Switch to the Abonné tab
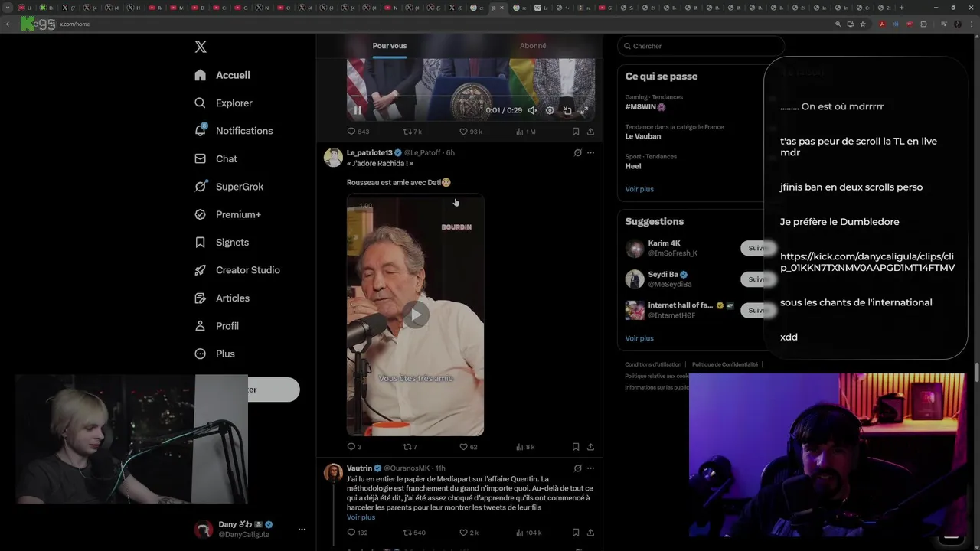The image size is (980, 551). 533,46
